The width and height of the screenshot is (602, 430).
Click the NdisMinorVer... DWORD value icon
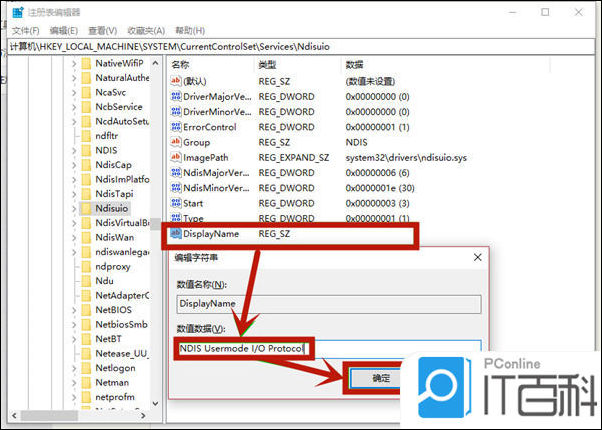click(176, 188)
